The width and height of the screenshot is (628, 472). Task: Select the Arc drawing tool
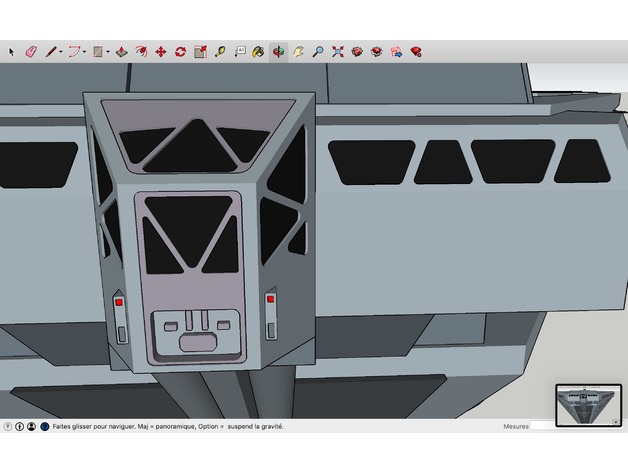coord(74,51)
